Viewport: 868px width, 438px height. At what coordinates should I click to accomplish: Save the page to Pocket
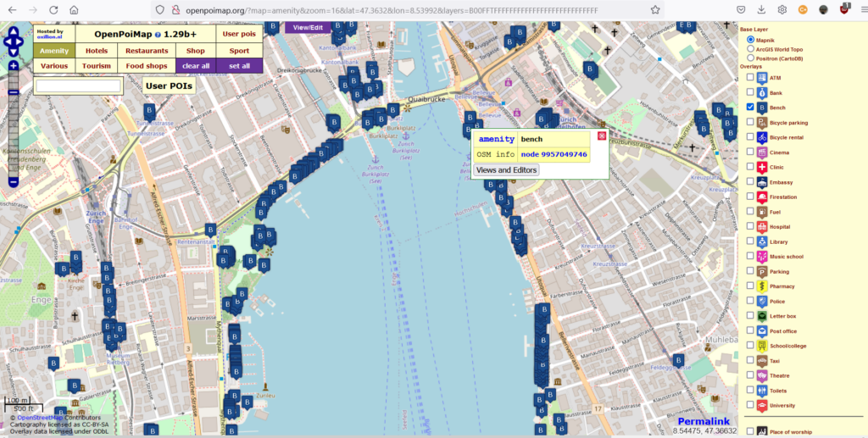741,10
